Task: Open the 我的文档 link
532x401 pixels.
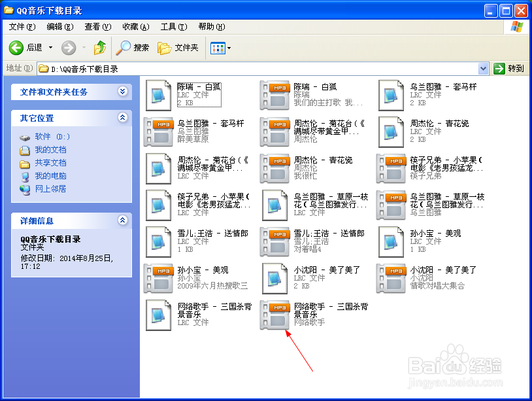Action: point(50,150)
